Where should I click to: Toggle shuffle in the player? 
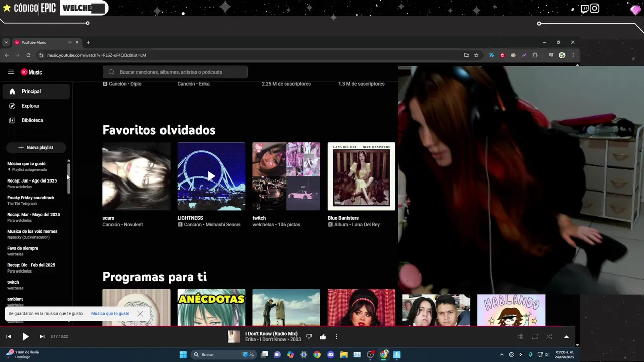(549, 337)
